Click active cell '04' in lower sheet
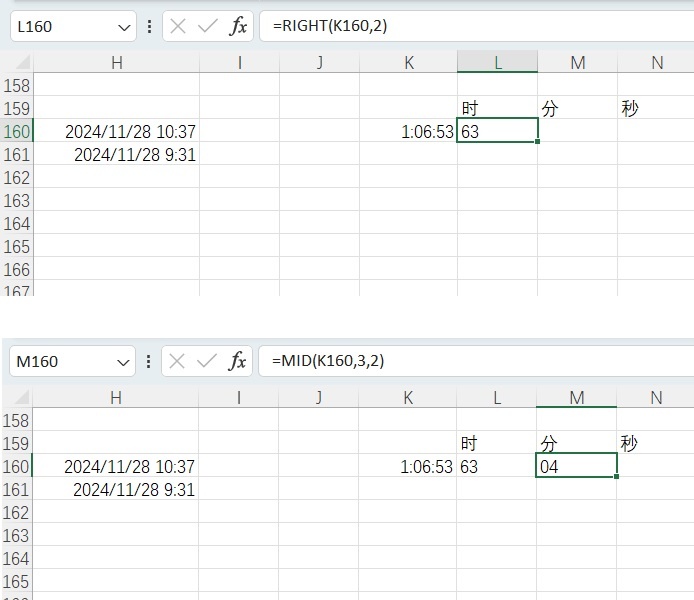The height and width of the screenshot is (600, 694). [x=576, y=465]
